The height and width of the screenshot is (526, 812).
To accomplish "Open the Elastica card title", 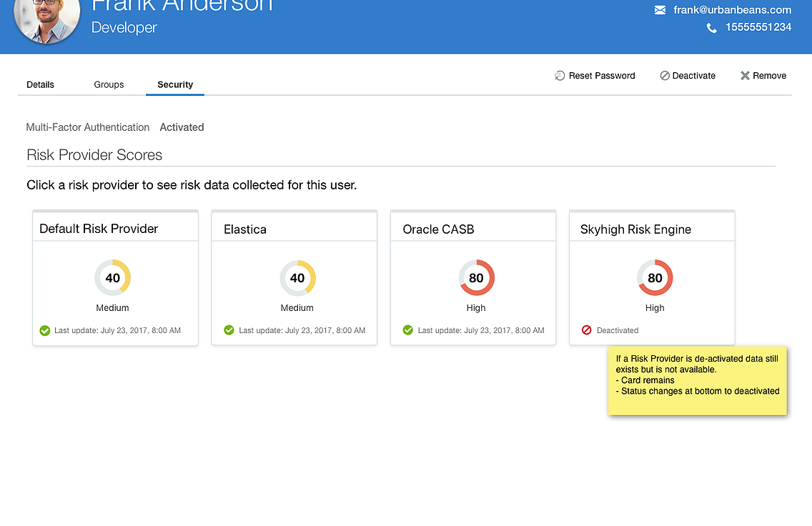I will coord(245,229).
